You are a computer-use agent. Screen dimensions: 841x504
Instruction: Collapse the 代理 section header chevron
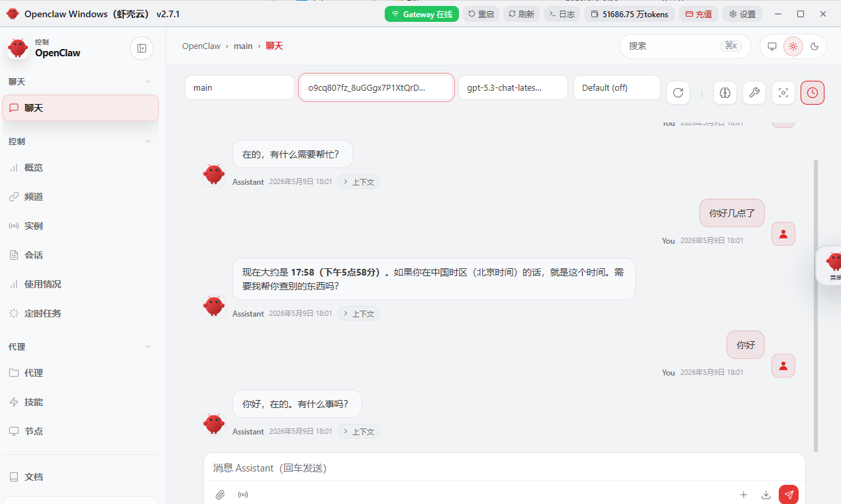148,346
